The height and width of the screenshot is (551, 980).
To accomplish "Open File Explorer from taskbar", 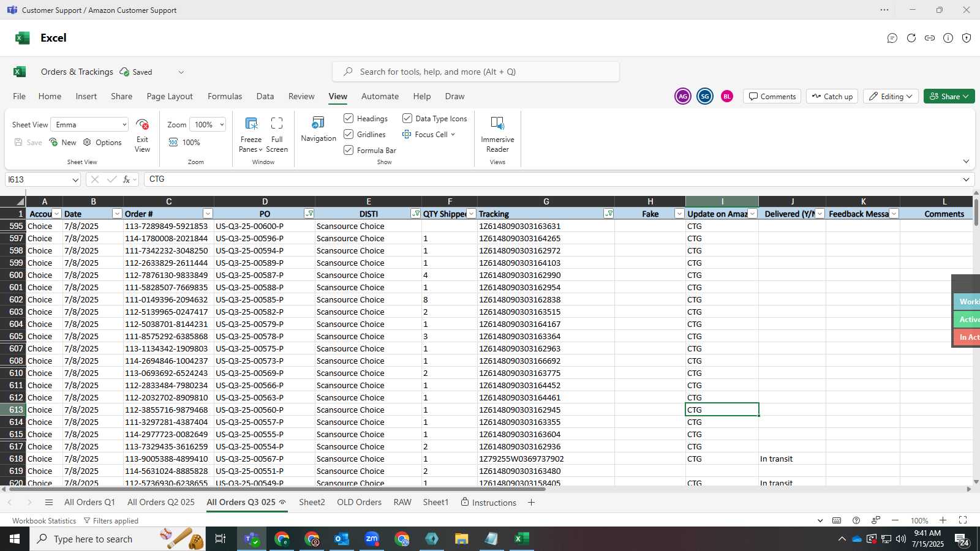I will [462, 539].
